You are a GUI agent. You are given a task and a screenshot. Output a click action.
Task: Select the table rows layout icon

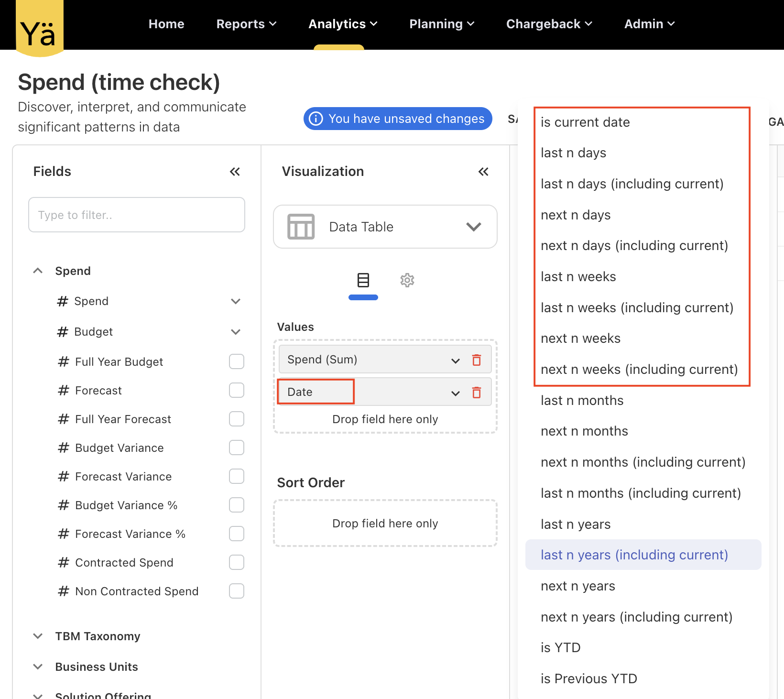tap(363, 280)
